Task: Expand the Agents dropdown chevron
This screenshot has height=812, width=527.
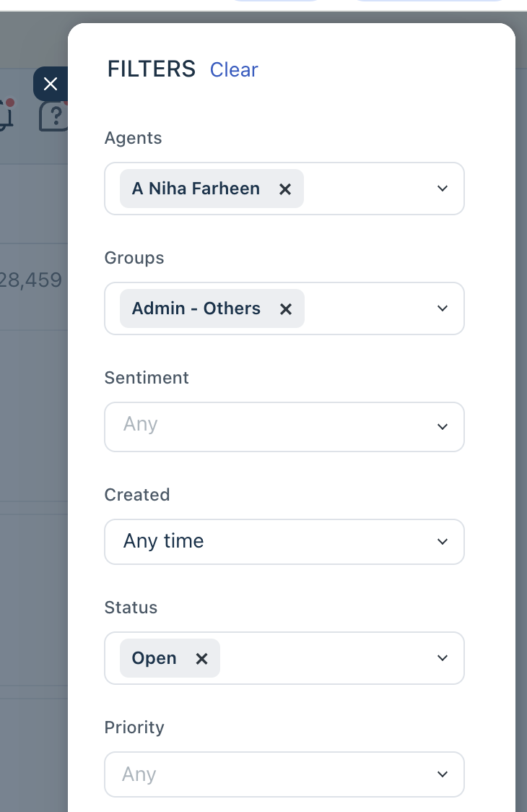Action: [x=443, y=189]
